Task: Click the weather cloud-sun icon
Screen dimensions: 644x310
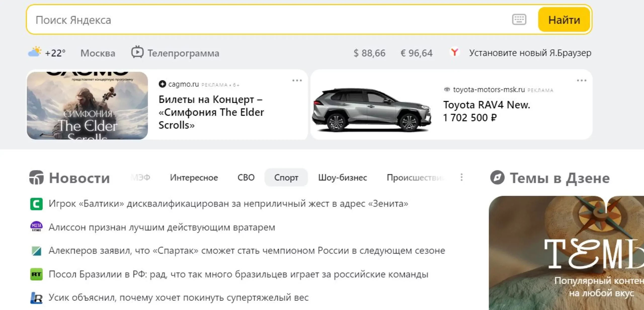Action: pos(34,52)
